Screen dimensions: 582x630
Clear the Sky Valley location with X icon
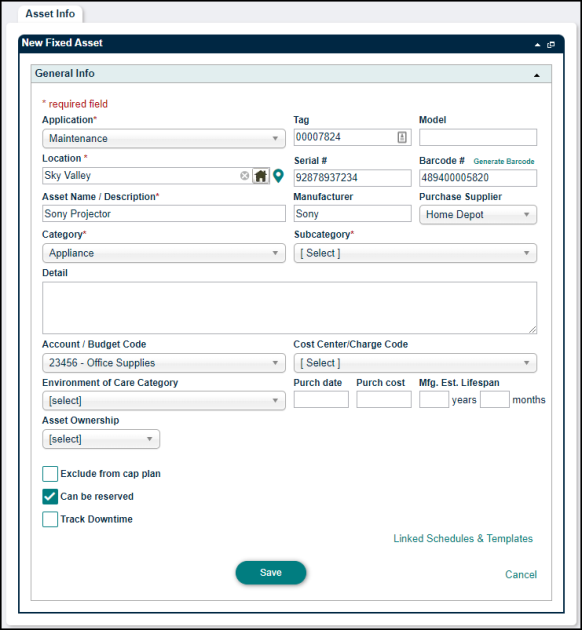point(244,176)
